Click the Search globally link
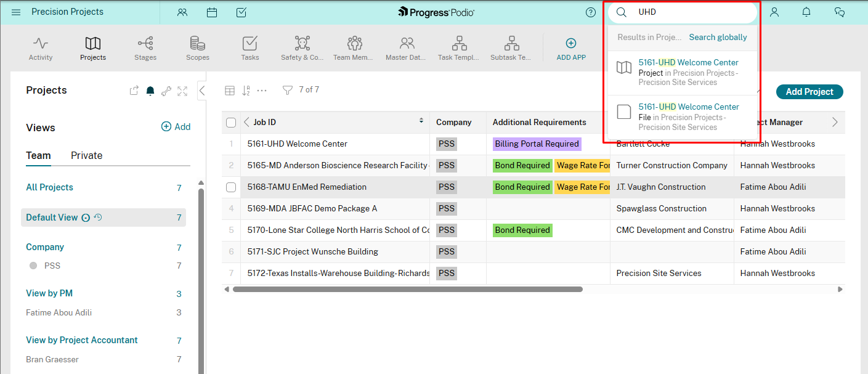The image size is (868, 374). pos(718,37)
